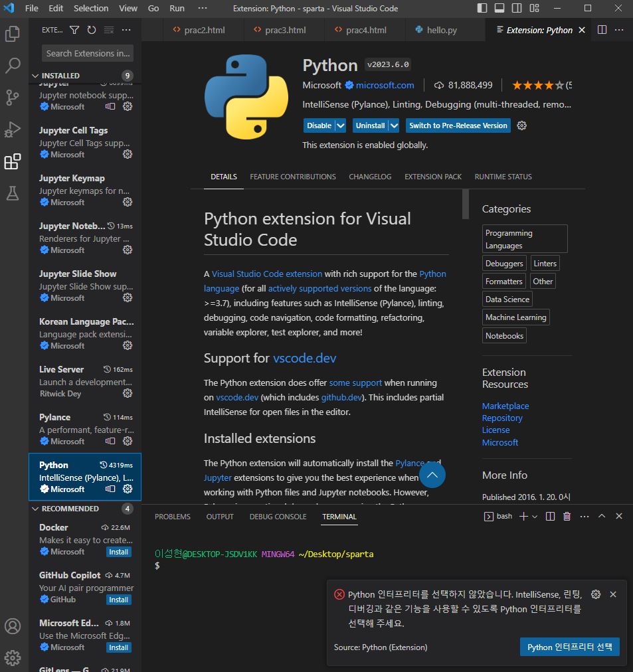Image resolution: width=633 pixels, height=672 pixels.
Task: Open the Testing flask icon
Action: point(13,193)
